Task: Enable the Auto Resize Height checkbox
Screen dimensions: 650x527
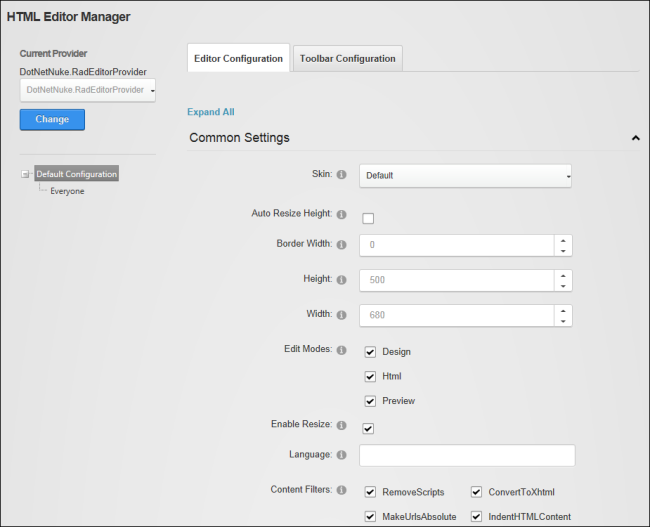Action: [x=368, y=218]
